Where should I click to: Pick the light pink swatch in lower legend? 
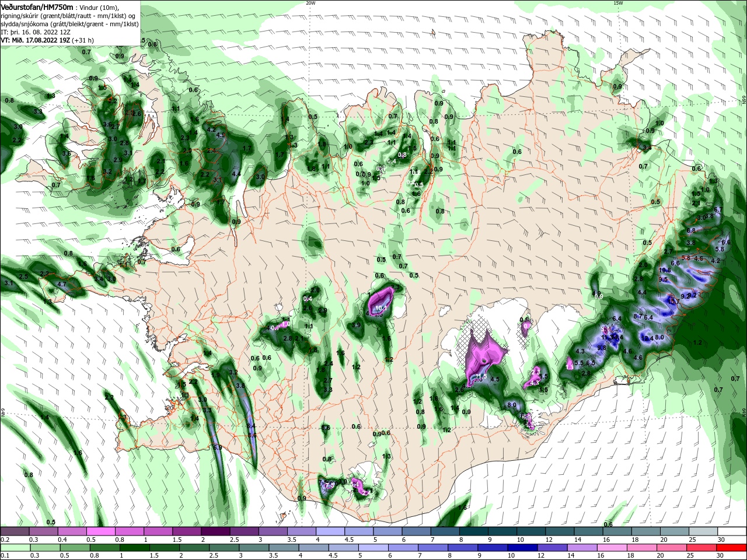pos(611,548)
